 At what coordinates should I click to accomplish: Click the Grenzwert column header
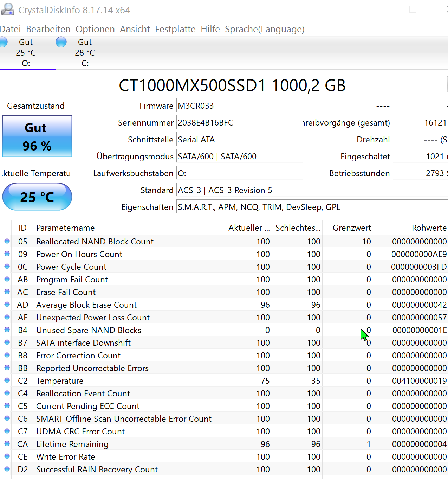point(348,228)
